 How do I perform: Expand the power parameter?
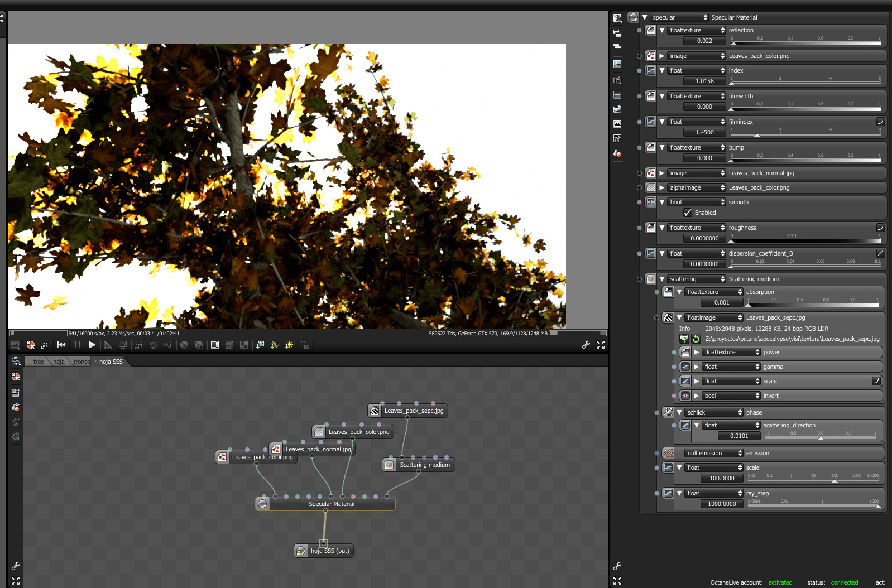697,352
